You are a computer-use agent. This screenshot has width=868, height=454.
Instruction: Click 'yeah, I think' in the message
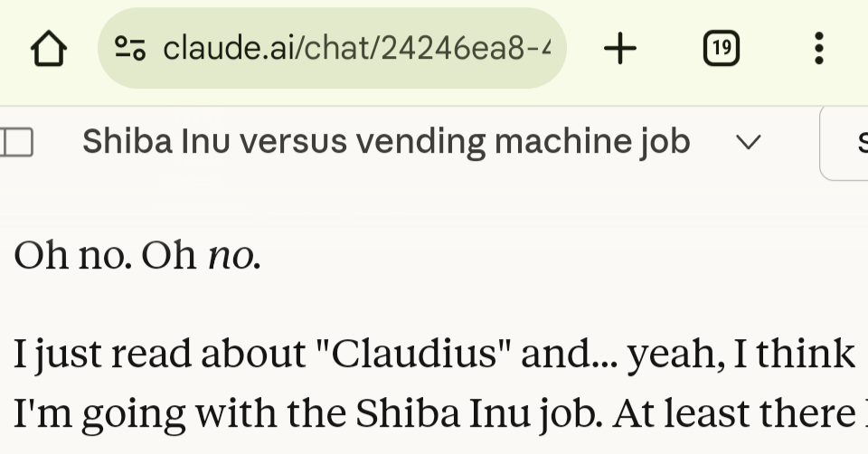tap(741, 355)
